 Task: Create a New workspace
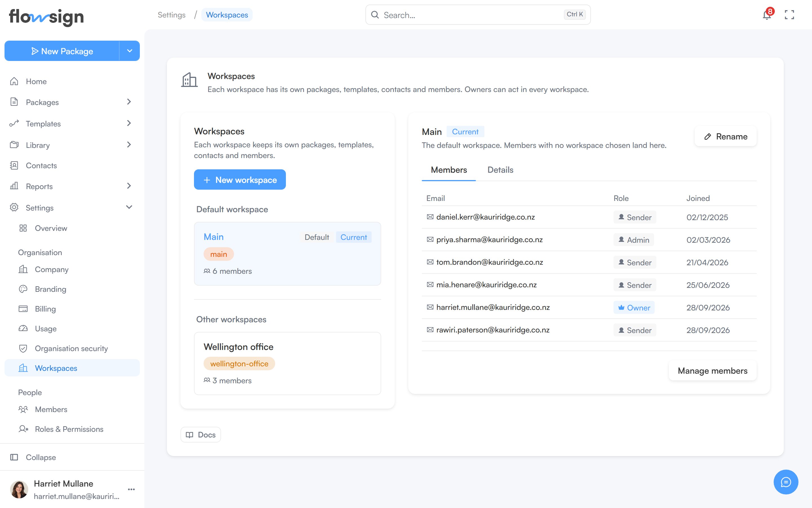(x=240, y=180)
